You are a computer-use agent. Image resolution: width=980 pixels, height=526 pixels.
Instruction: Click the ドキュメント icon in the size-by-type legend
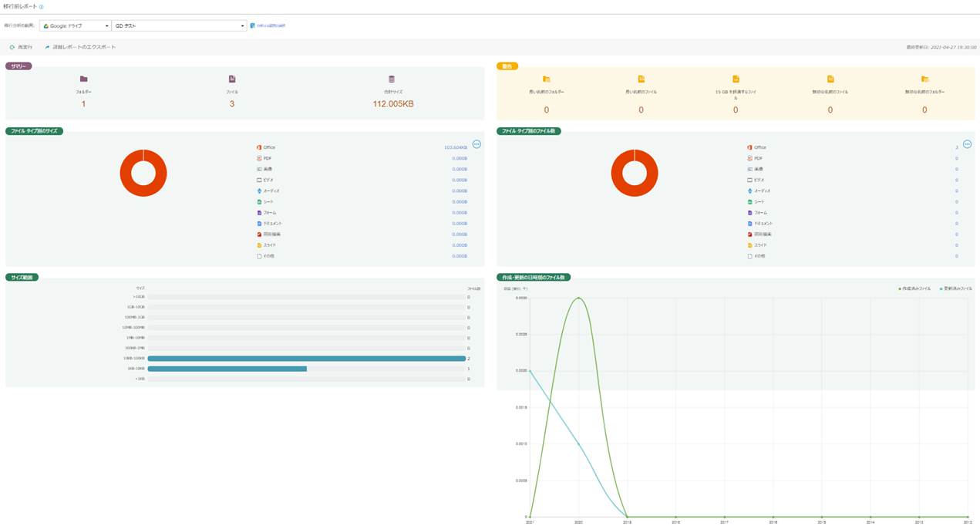(x=259, y=223)
